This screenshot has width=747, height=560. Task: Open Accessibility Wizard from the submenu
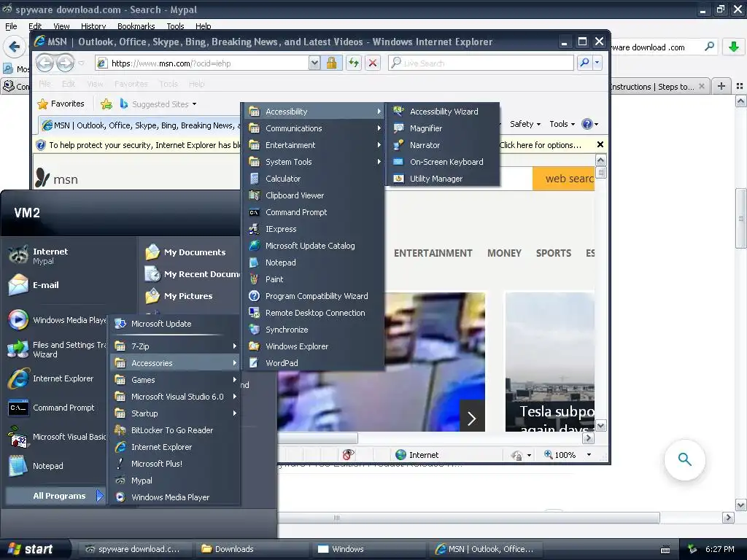443,112
